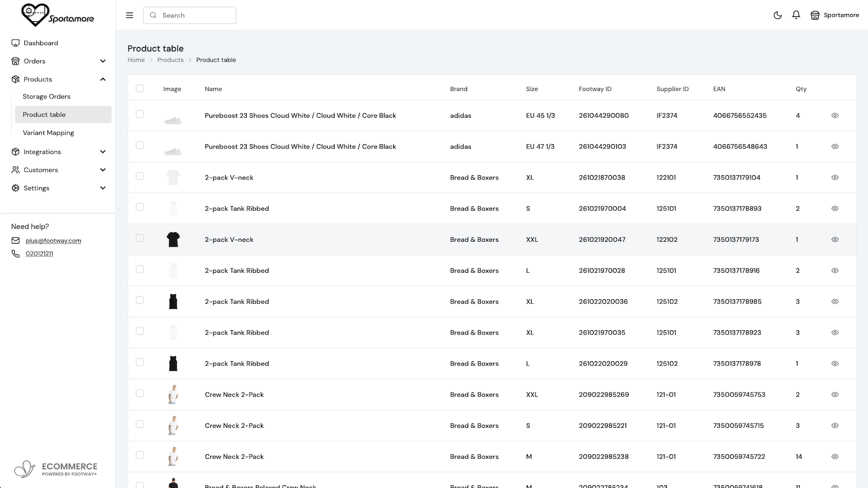Toggle the select-all header checkbox
This screenshot has height=488, width=868.
pos(140,88)
